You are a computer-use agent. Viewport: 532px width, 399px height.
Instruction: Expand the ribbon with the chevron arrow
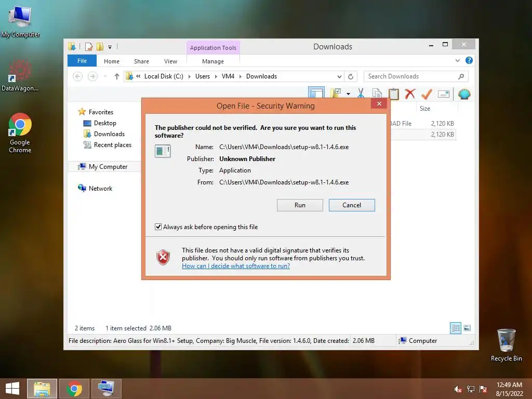point(457,61)
